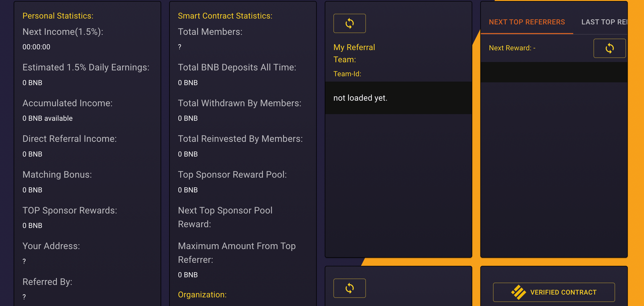Click the Organization label
The width and height of the screenshot is (644, 306).
click(202, 295)
